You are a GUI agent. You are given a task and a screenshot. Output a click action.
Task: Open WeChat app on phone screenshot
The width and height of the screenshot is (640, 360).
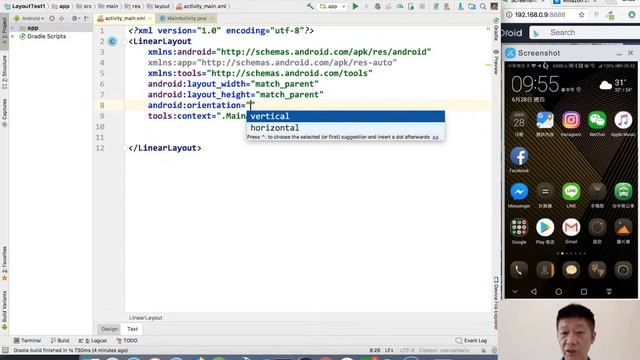pyautogui.click(x=597, y=120)
